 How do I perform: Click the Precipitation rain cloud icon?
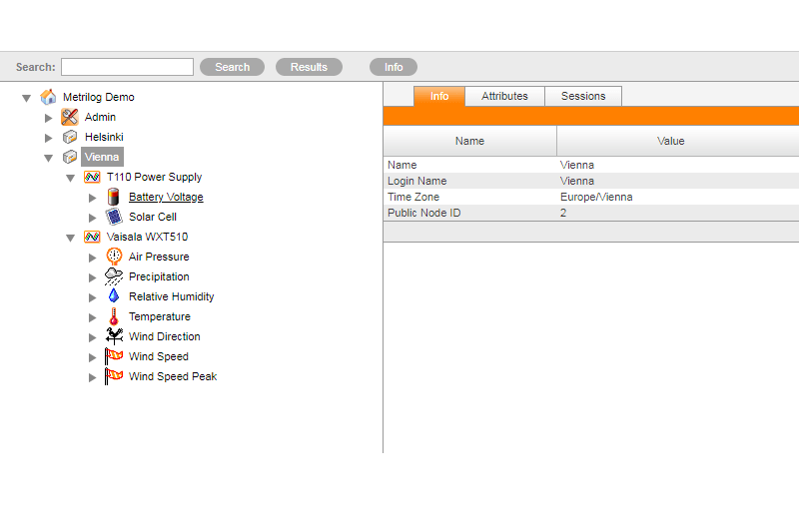tap(113, 276)
